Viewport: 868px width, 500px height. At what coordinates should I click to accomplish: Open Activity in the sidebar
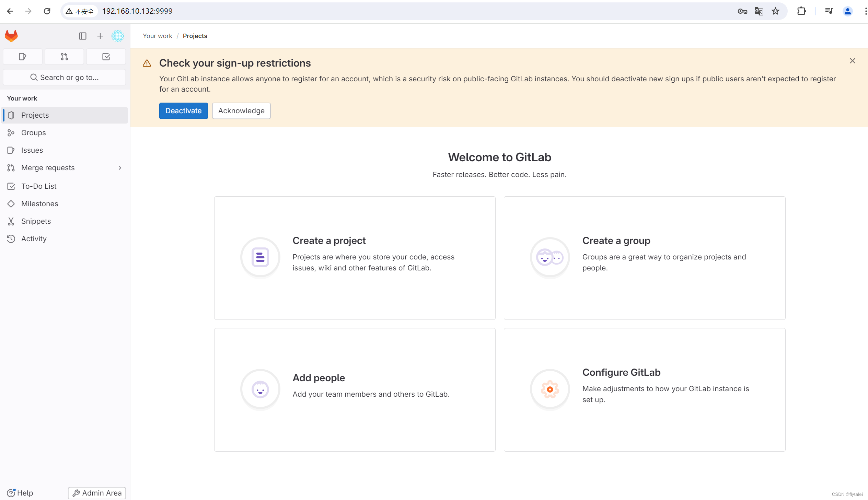(x=65, y=239)
